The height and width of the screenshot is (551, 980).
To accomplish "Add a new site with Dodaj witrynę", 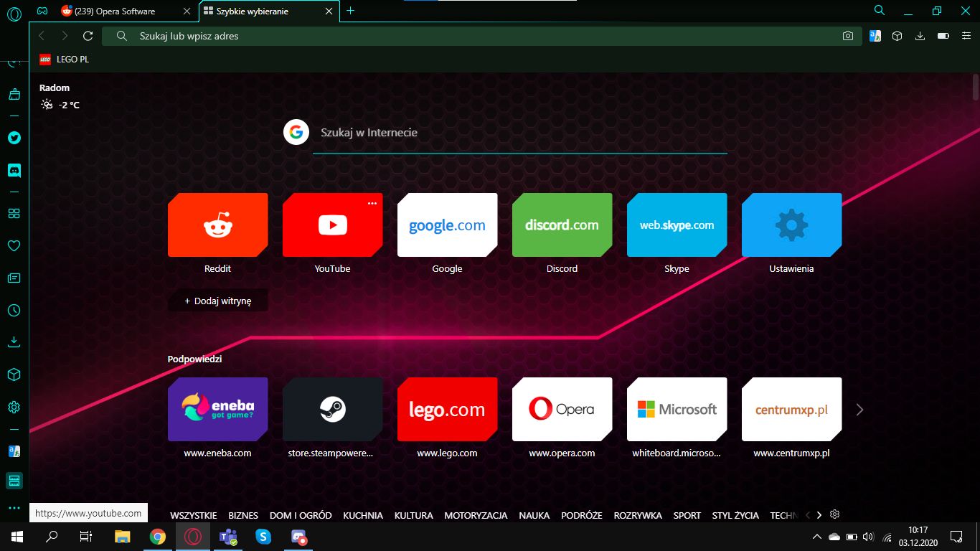I will click(217, 301).
